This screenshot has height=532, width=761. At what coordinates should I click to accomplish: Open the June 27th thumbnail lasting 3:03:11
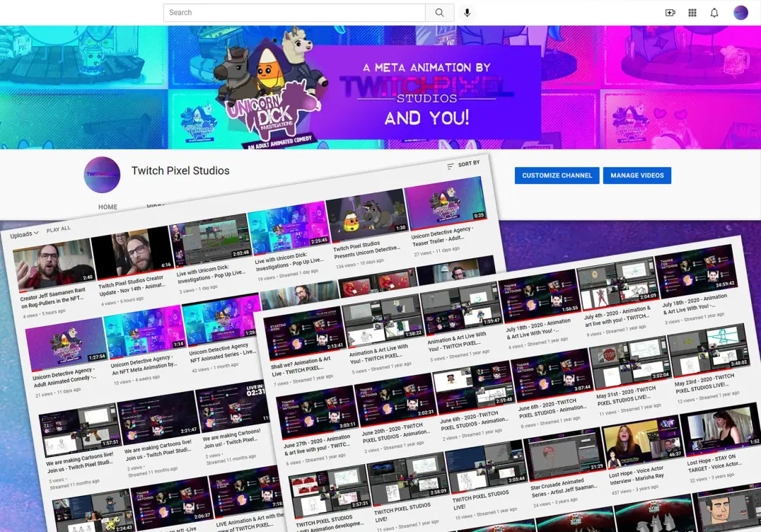coord(318,413)
